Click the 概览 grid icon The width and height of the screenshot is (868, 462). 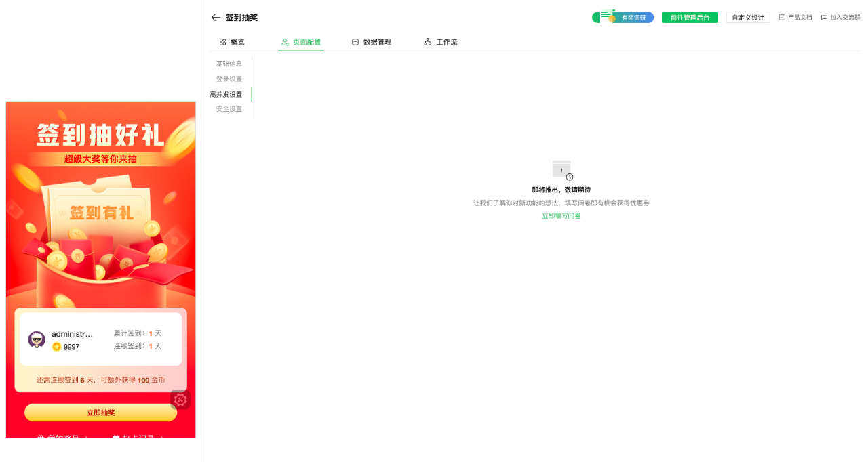point(222,42)
